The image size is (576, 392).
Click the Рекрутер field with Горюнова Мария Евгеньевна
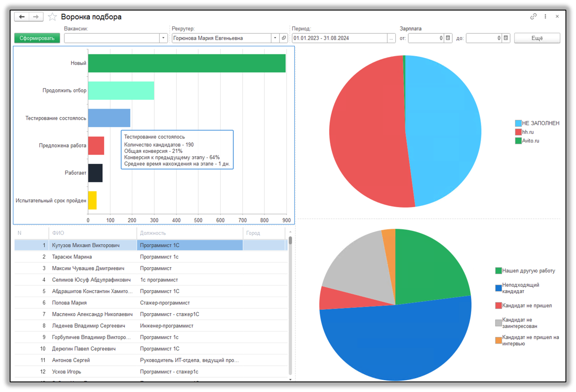(x=221, y=38)
